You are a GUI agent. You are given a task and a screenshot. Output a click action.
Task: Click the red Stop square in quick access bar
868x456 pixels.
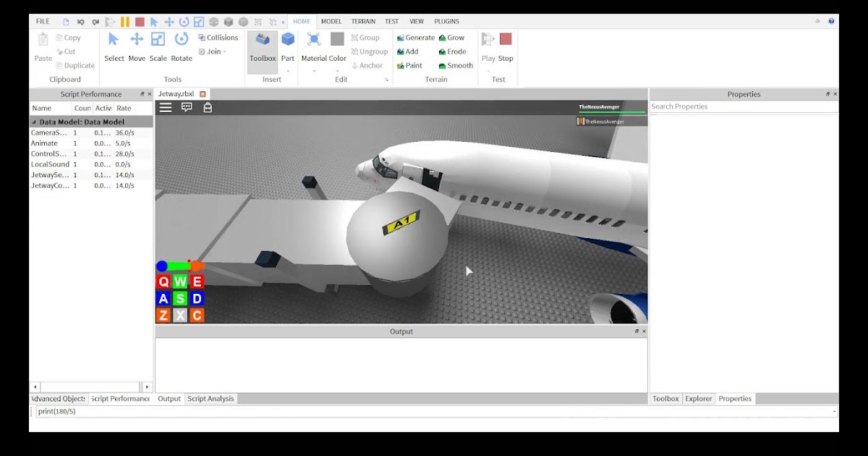click(140, 22)
